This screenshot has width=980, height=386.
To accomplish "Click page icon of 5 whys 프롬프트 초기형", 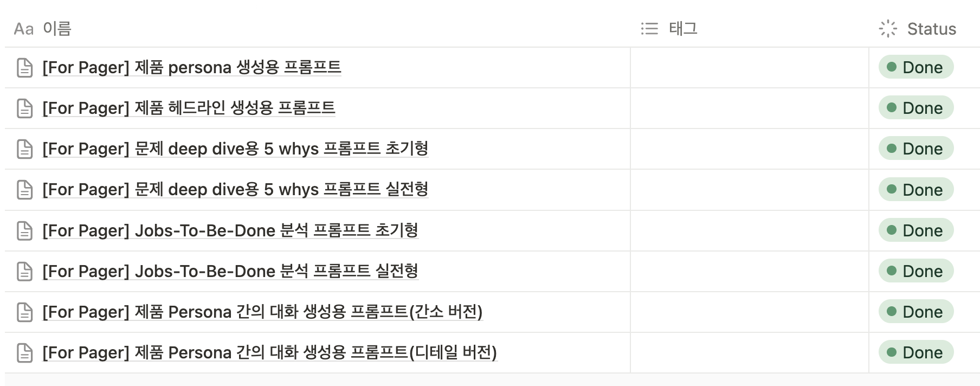I will [x=25, y=149].
